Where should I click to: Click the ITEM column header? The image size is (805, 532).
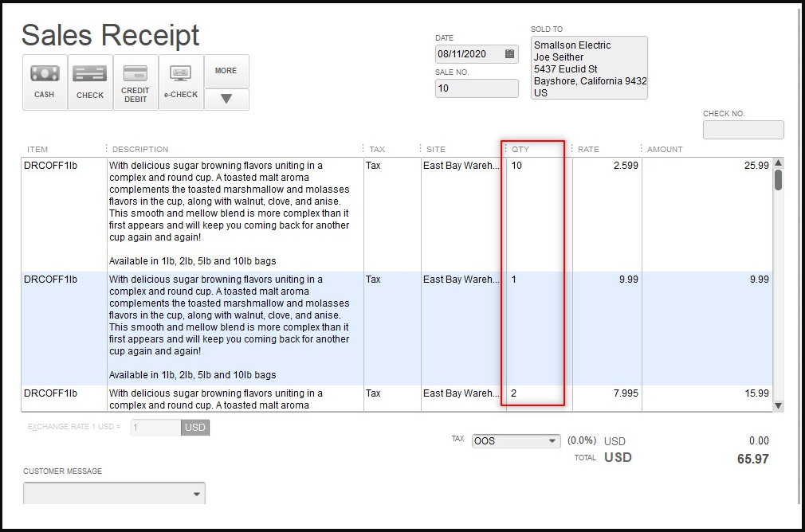pyautogui.click(x=37, y=149)
